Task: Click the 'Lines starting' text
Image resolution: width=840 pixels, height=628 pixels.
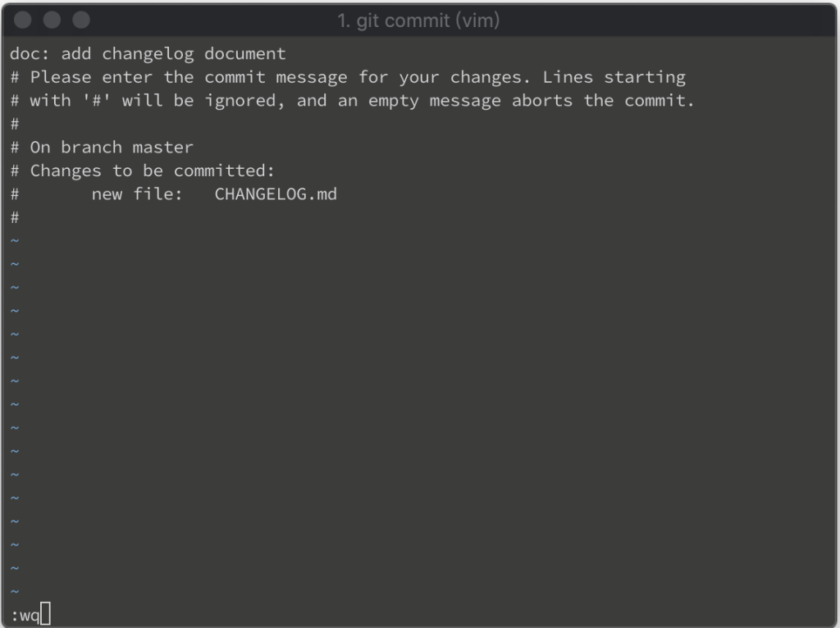Action: (x=614, y=78)
